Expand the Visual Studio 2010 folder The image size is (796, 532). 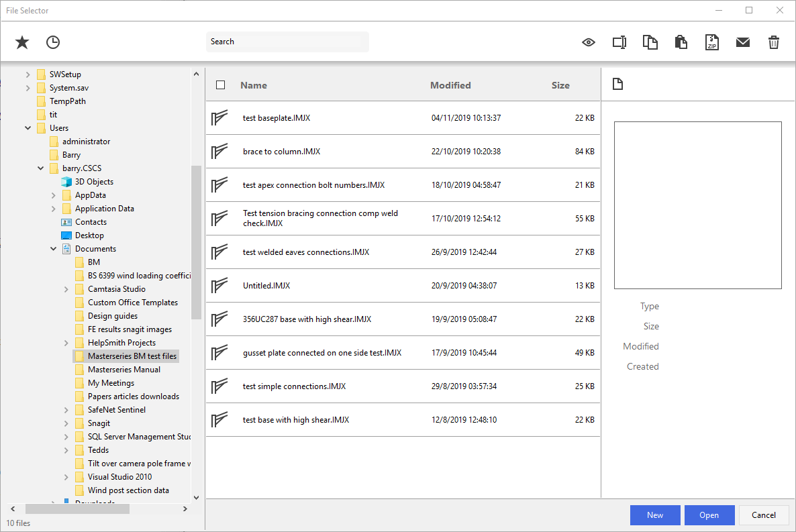coord(66,476)
